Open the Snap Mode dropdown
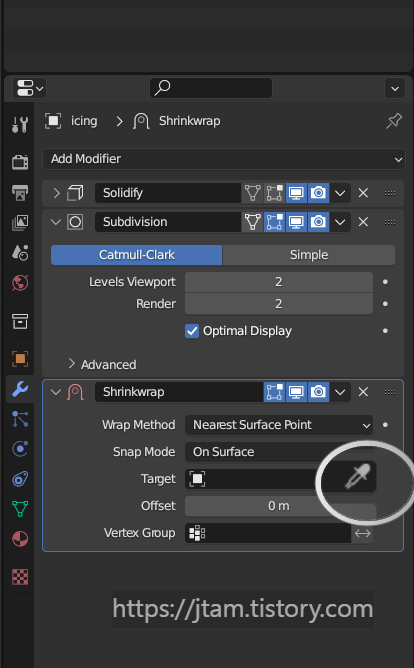The height and width of the screenshot is (668, 414). 279,452
